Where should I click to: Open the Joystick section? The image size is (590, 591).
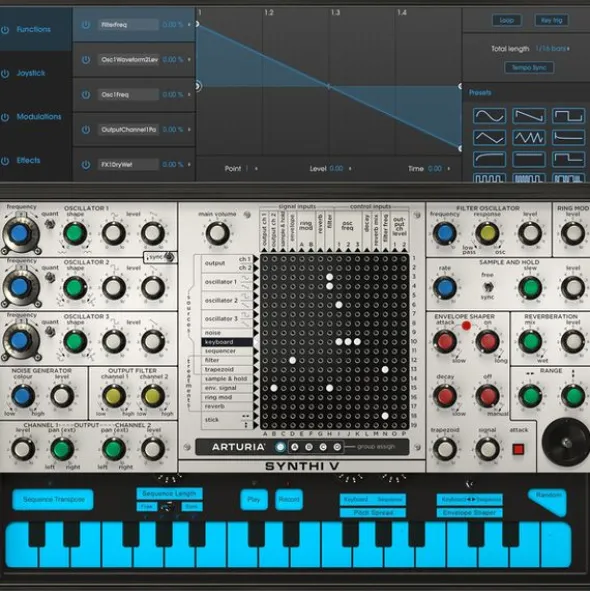[x=31, y=73]
